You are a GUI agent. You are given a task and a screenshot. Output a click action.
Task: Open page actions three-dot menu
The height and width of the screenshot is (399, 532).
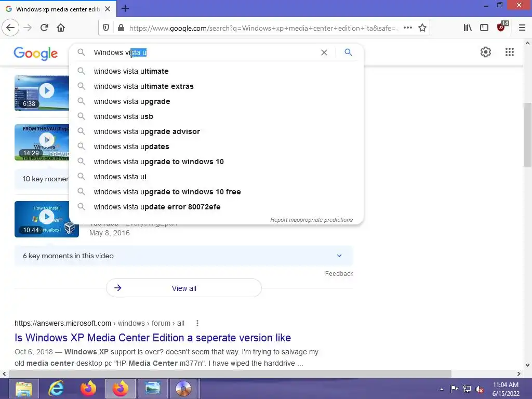(x=408, y=28)
